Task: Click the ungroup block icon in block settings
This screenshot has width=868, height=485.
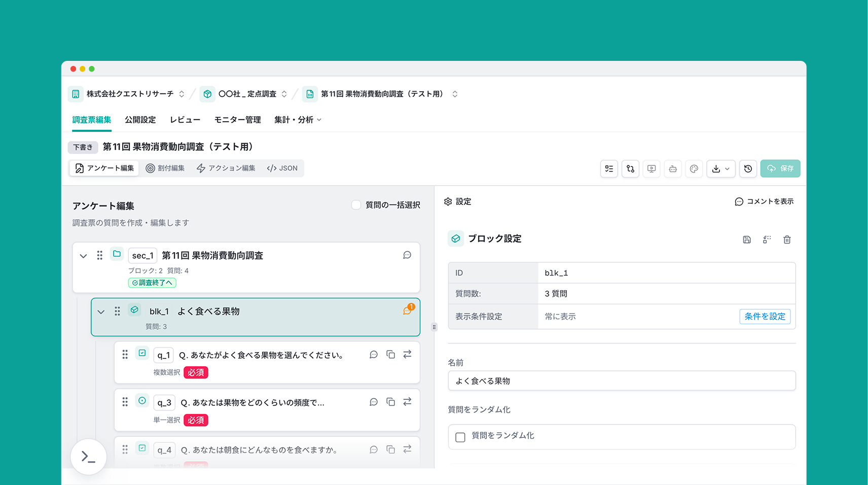Action: [767, 239]
